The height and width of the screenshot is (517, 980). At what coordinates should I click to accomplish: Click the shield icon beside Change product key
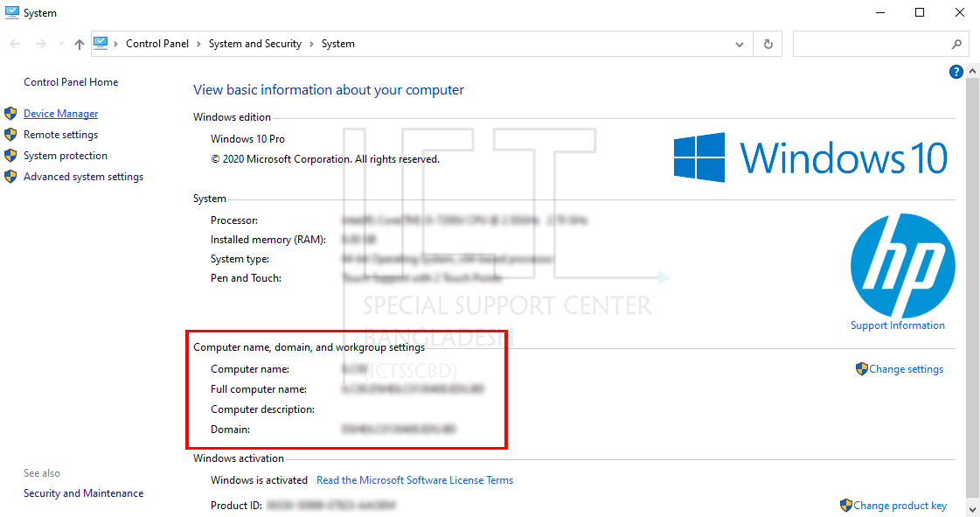pos(846,505)
